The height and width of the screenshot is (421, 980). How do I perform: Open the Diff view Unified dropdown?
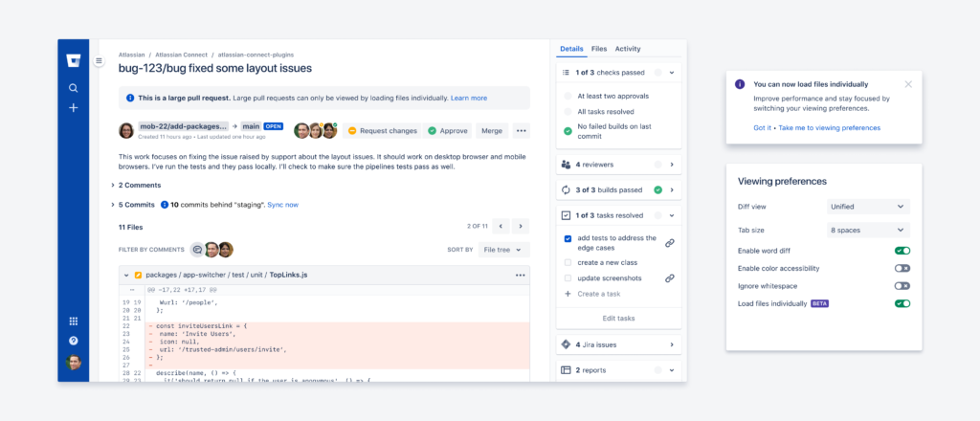[867, 206]
